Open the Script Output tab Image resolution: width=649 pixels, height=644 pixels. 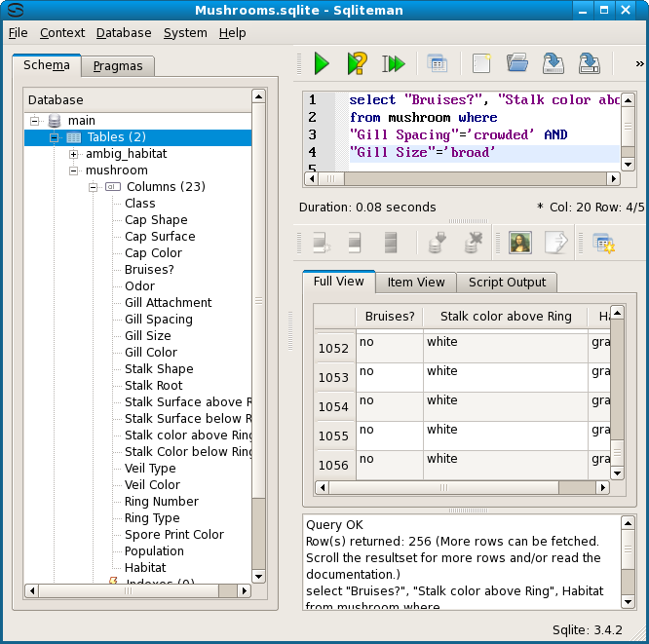(x=508, y=283)
